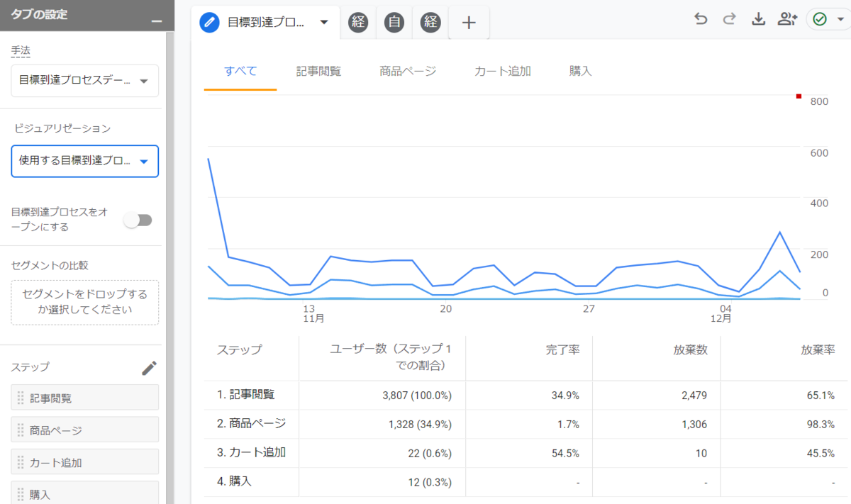Click the redo arrow icon
Screen dimensions: 851x504
(729, 20)
